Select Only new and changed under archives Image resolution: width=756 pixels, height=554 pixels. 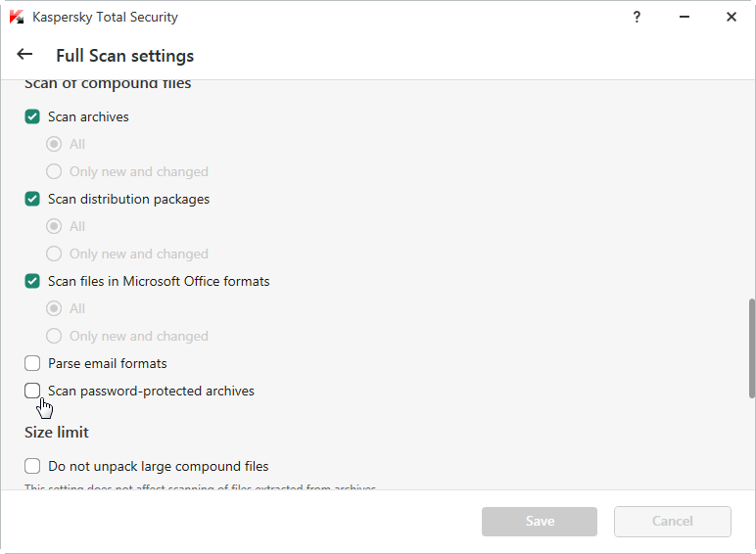click(x=55, y=171)
